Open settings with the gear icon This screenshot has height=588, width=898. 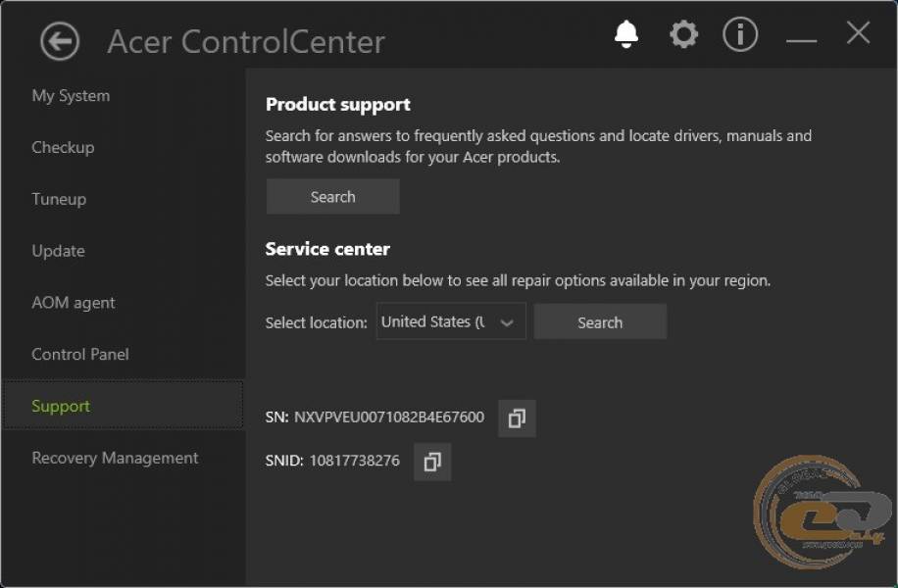(x=684, y=34)
